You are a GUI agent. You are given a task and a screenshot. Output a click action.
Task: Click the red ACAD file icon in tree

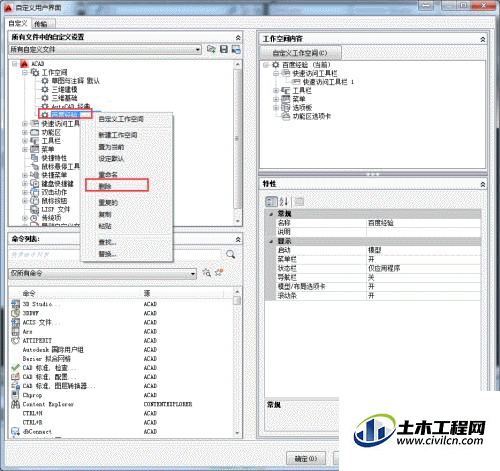[x=24, y=63]
